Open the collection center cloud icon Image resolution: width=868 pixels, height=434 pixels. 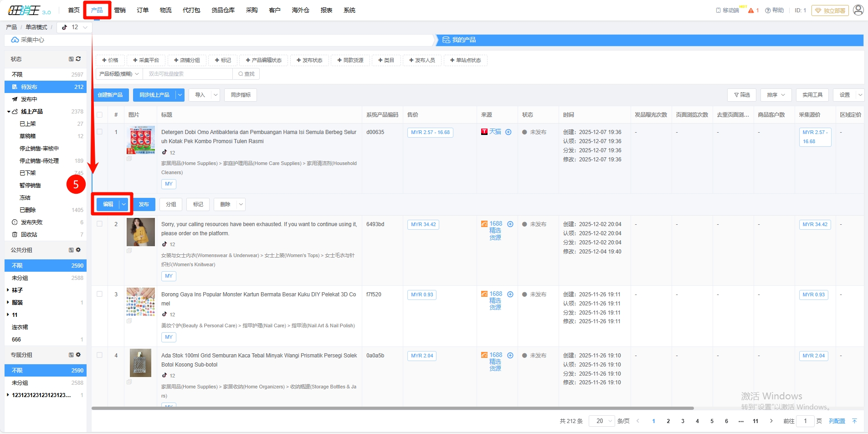point(15,40)
